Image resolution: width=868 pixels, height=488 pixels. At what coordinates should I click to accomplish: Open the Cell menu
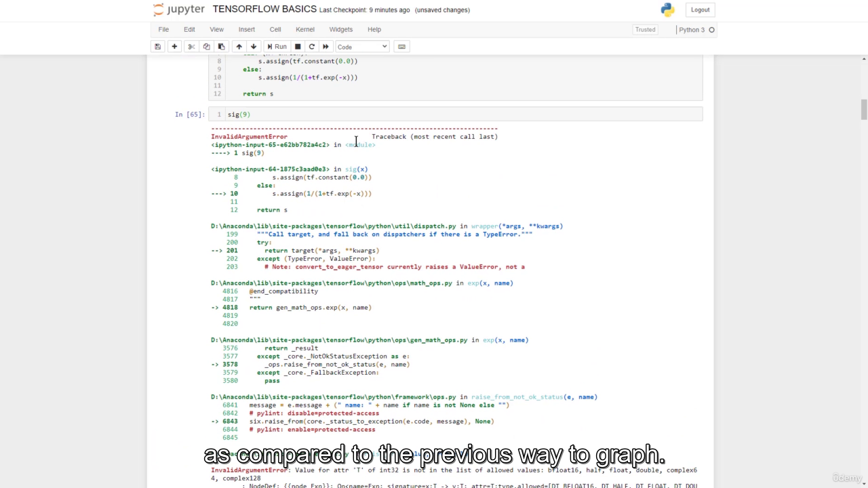point(275,29)
